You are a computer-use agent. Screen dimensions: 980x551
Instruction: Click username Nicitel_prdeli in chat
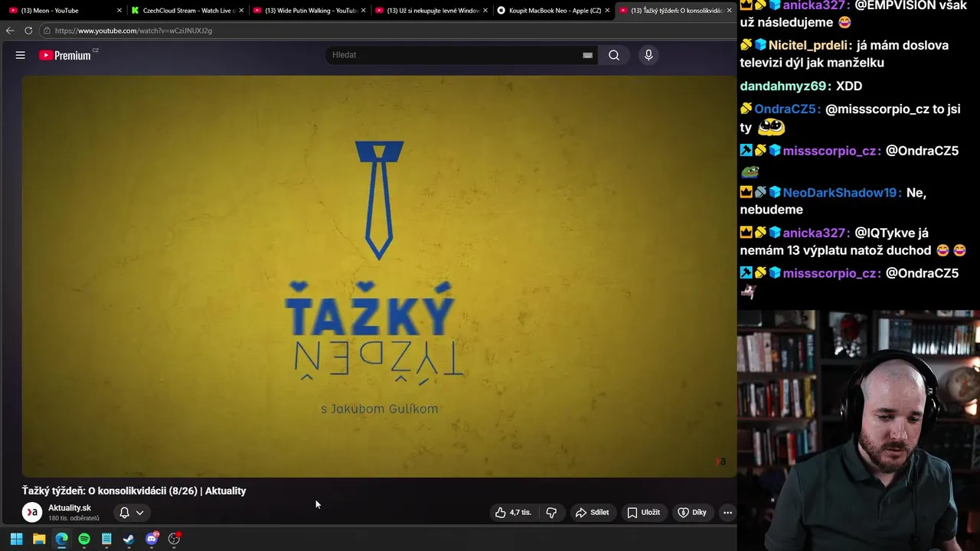[x=810, y=45]
